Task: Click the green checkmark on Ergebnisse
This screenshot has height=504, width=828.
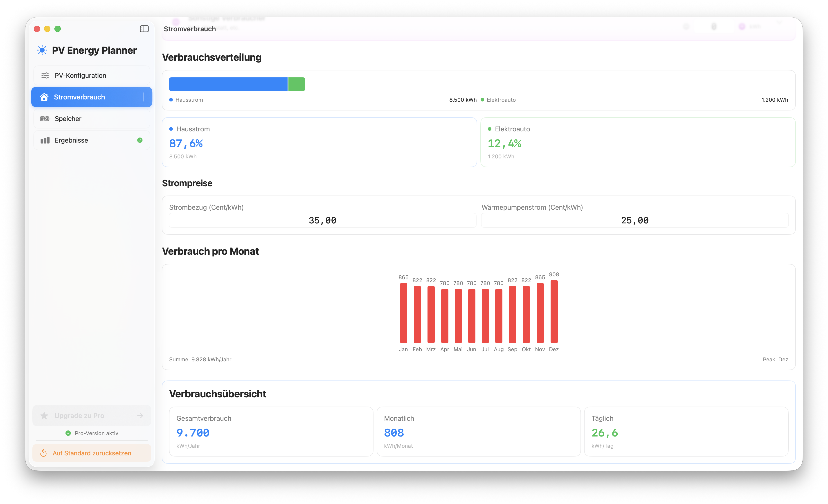Action: pyautogui.click(x=140, y=140)
